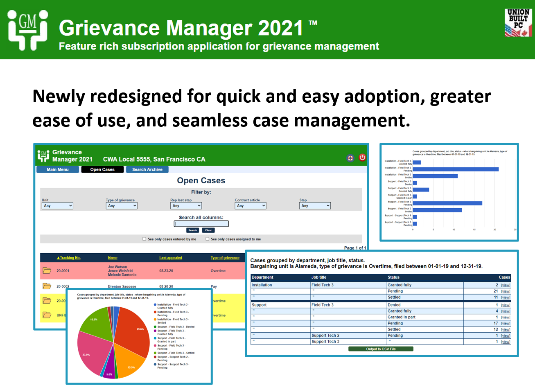The image size is (535, 392).
Task: Click the Search button under the search box
Action: (193, 230)
